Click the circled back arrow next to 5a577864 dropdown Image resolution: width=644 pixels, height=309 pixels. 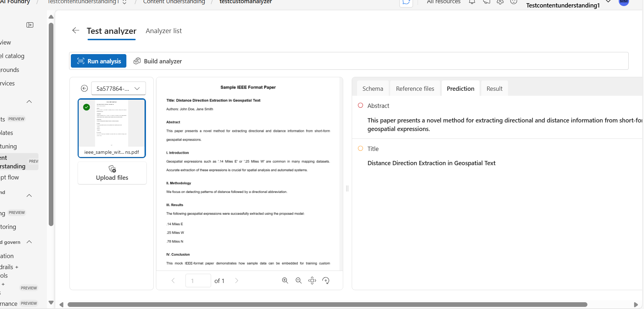pyautogui.click(x=84, y=88)
